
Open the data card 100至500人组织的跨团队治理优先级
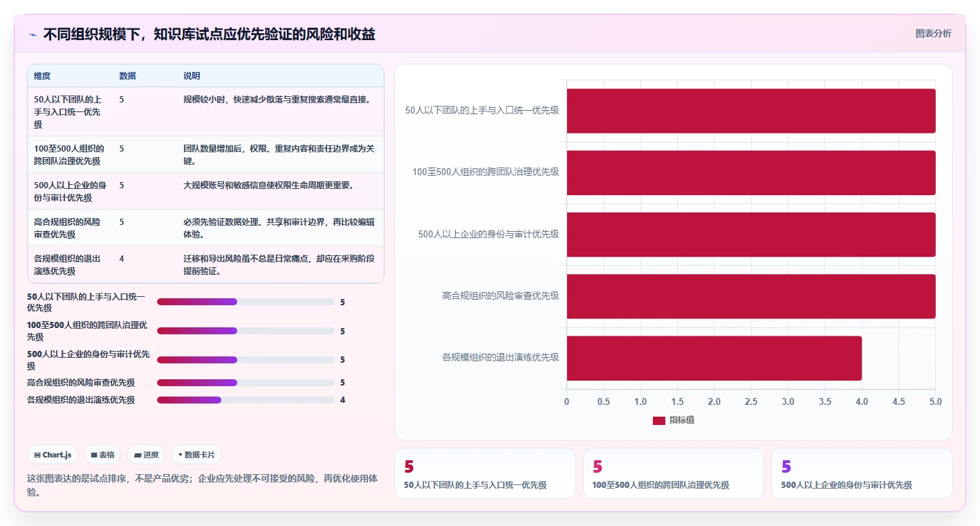(x=674, y=473)
